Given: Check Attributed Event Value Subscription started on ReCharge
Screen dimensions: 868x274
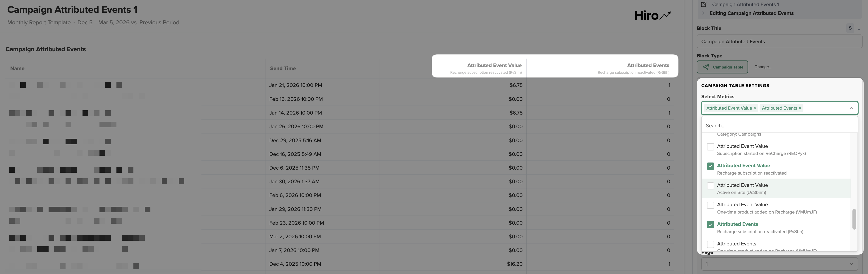Looking at the screenshot, I should pyautogui.click(x=710, y=146).
